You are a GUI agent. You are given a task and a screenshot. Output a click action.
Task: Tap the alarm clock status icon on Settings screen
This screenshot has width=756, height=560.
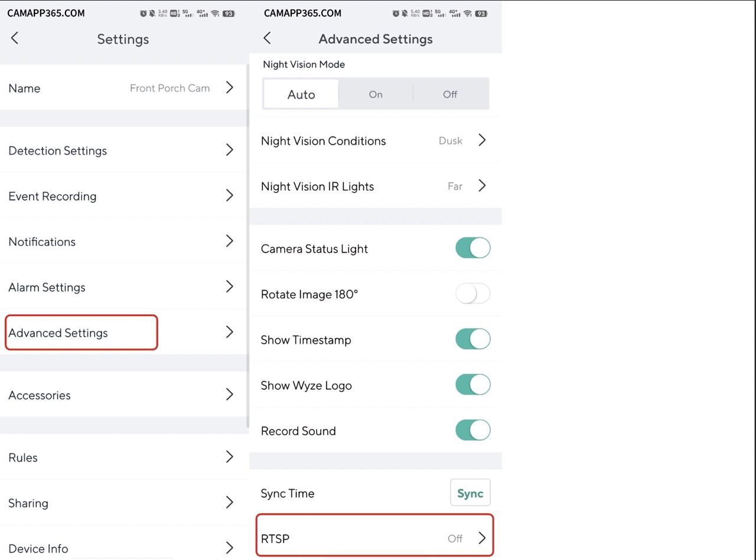coord(144,13)
